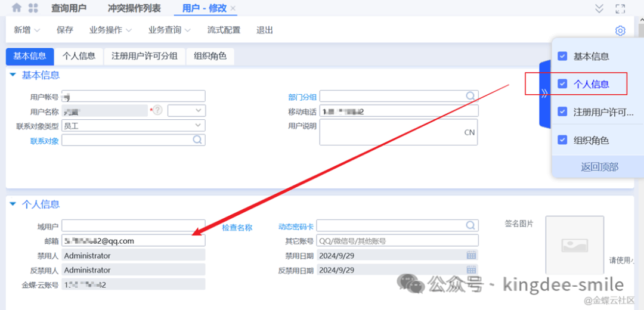Uncheck the 基本信息 checkbox
The image size is (644, 310).
562,56
